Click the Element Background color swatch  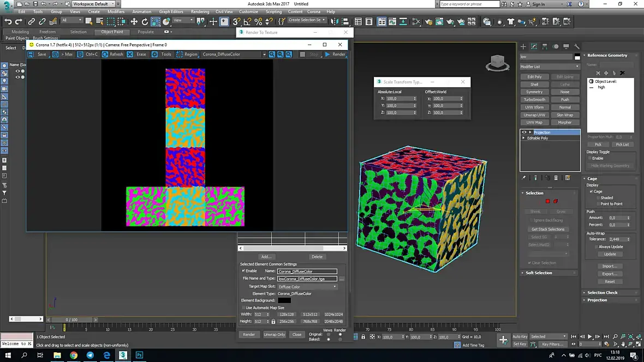[x=284, y=300]
